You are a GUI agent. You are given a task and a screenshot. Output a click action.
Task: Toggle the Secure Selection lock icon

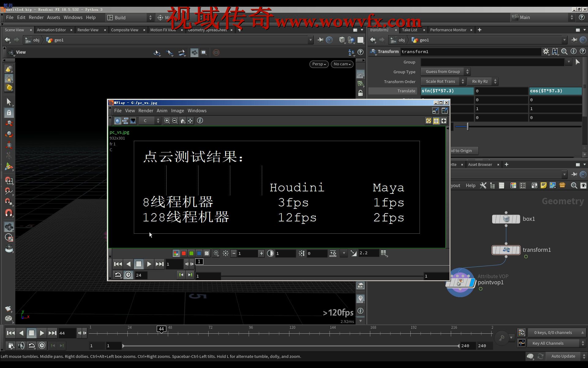[x=9, y=113]
